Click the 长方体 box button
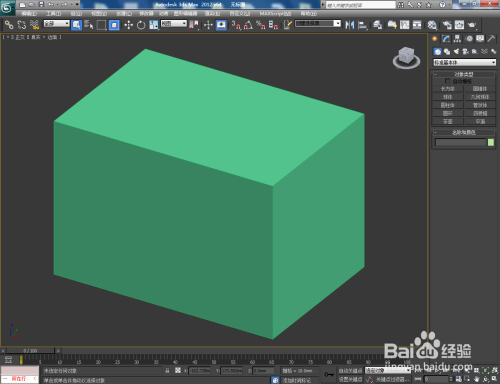This screenshot has width=500, height=384. pyautogui.click(x=448, y=89)
